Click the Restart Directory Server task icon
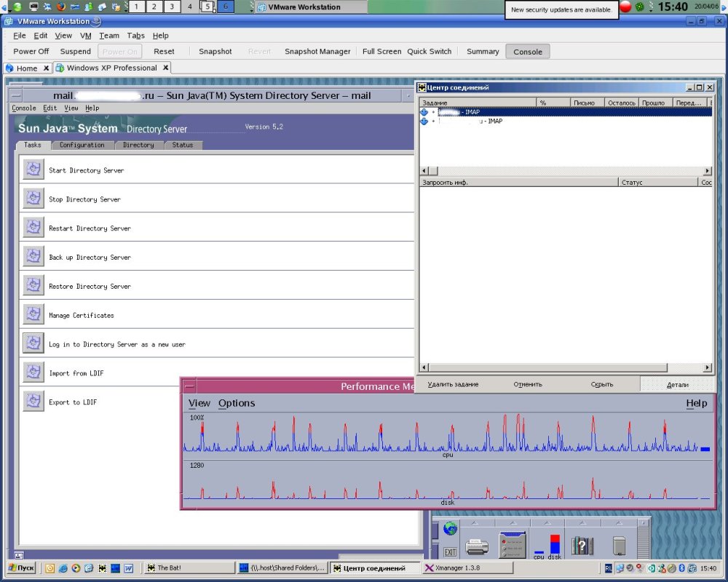 pos(33,228)
